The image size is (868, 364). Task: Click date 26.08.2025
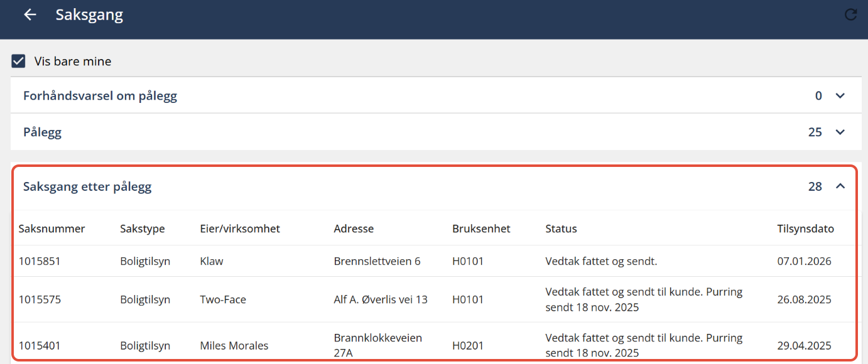tap(804, 300)
